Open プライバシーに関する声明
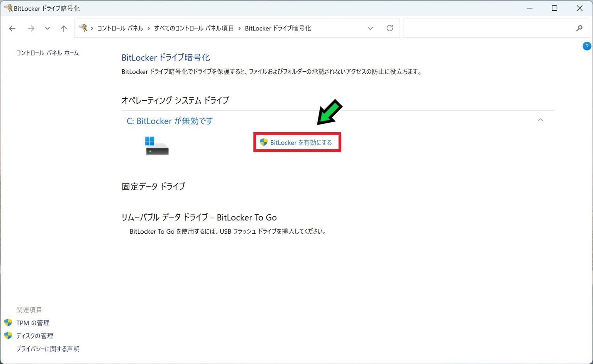 click(47, 349)
